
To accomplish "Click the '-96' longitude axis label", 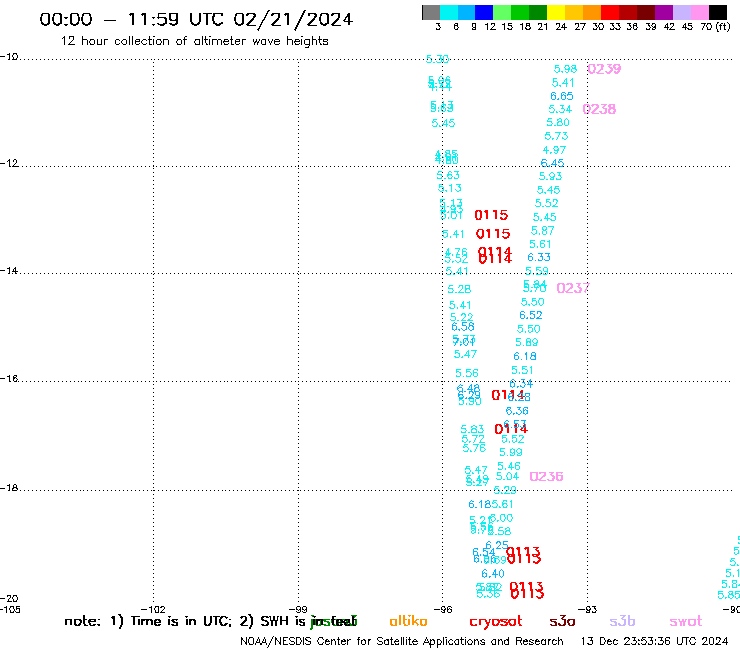I will click(x=443, y=609).
